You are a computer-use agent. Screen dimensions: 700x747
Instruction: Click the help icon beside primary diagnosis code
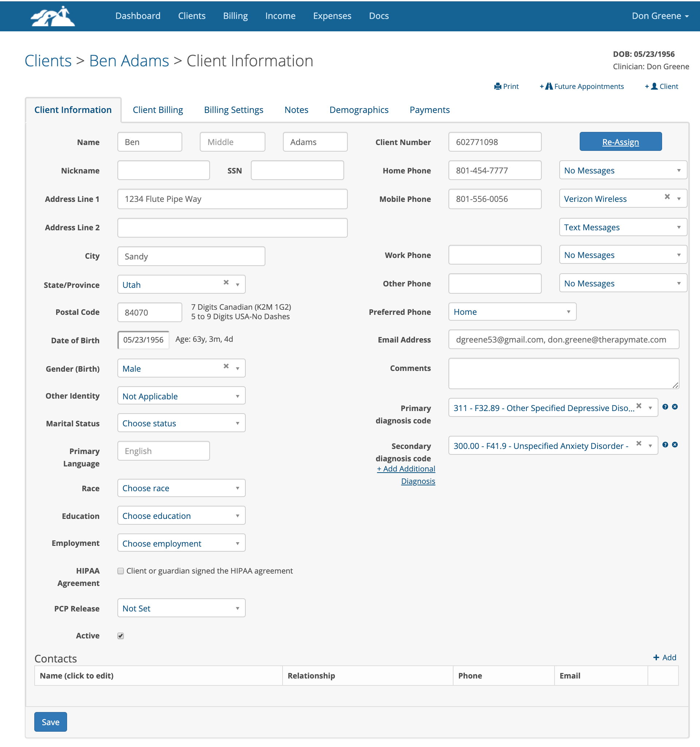coord(665,407)
